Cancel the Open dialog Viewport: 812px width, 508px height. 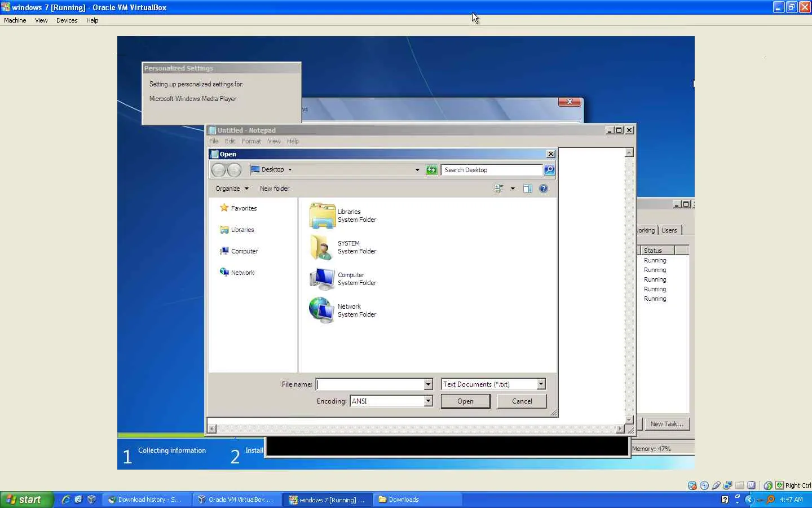(x=522, y=401)
